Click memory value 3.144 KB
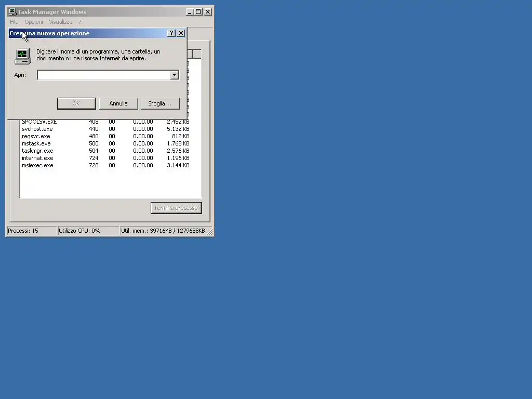The image size is (532, 399). (x=178, y=165)
